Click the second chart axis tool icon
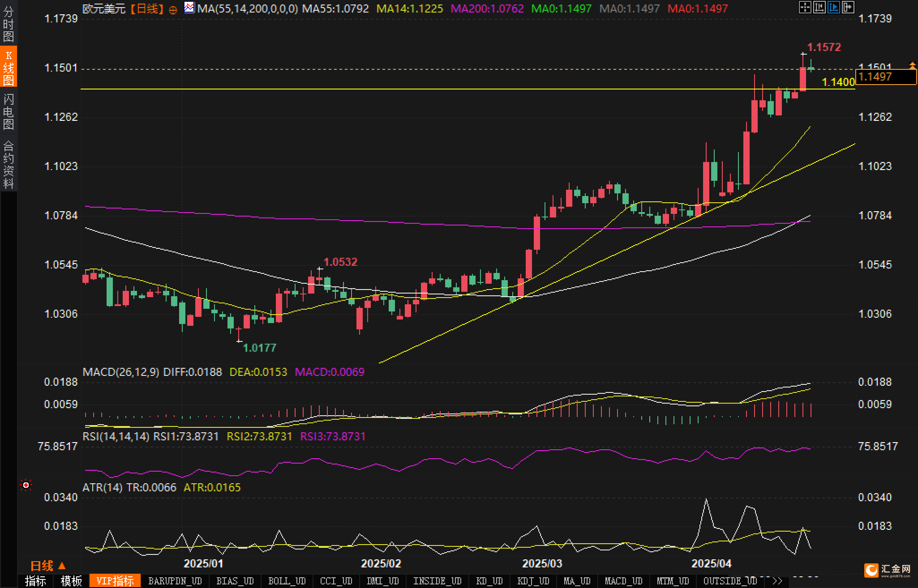 (x=819, y=7)
